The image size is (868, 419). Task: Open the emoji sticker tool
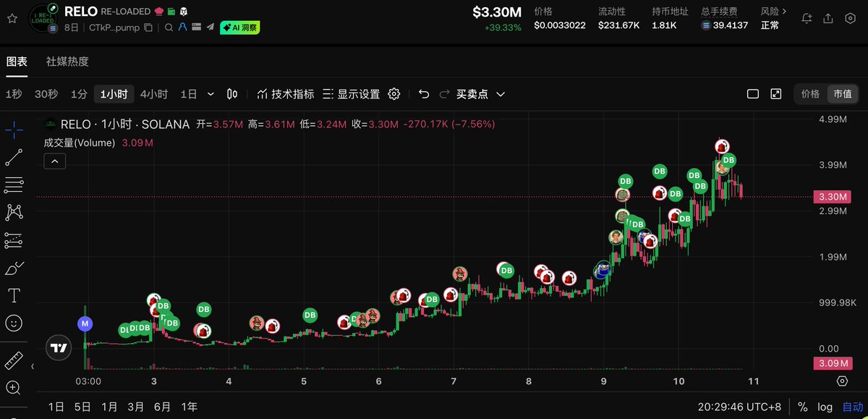click(14, 323)
